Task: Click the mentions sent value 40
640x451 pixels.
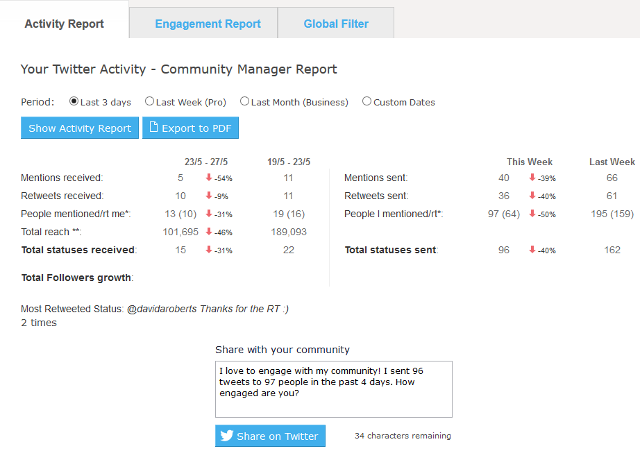Action: pos(504,178)
